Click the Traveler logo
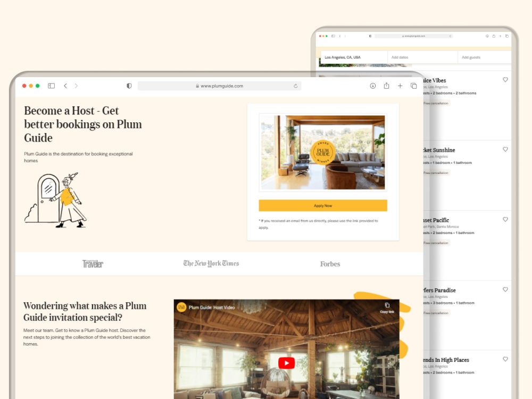532x399 pixels. pyautogui.click(x=93, y=264)
